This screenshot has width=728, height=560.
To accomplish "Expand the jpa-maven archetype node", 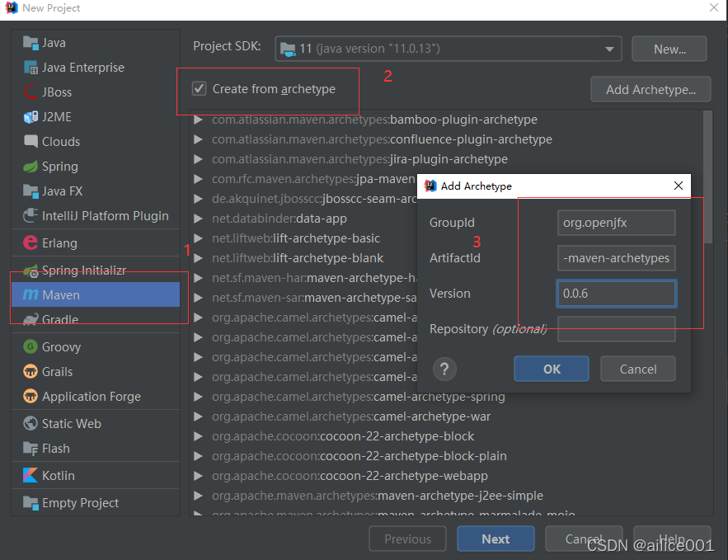I will (198, 179).
